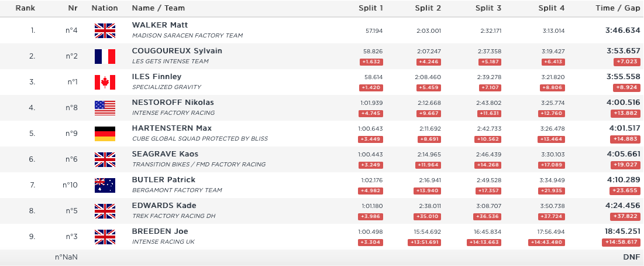Image resolution: width=644 pixels, height=266 pixels.
Task: Click the US flag beside NESTOROFF Nikolas
Action: point(105,108)
